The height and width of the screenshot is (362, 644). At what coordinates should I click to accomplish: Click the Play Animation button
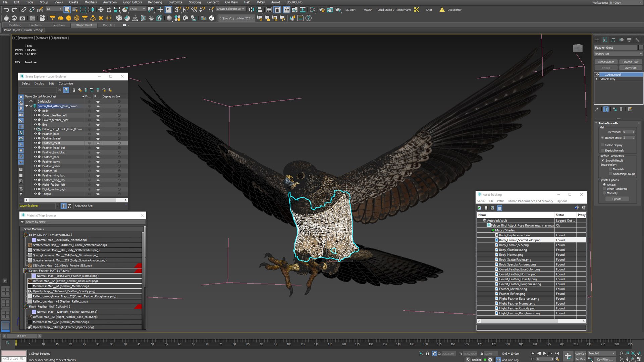[x=545, y=353]
